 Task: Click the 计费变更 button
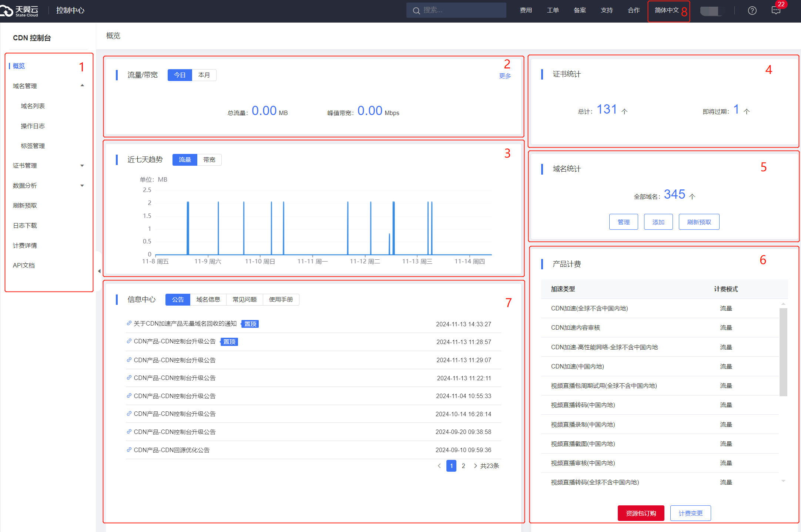coord(691,513)
